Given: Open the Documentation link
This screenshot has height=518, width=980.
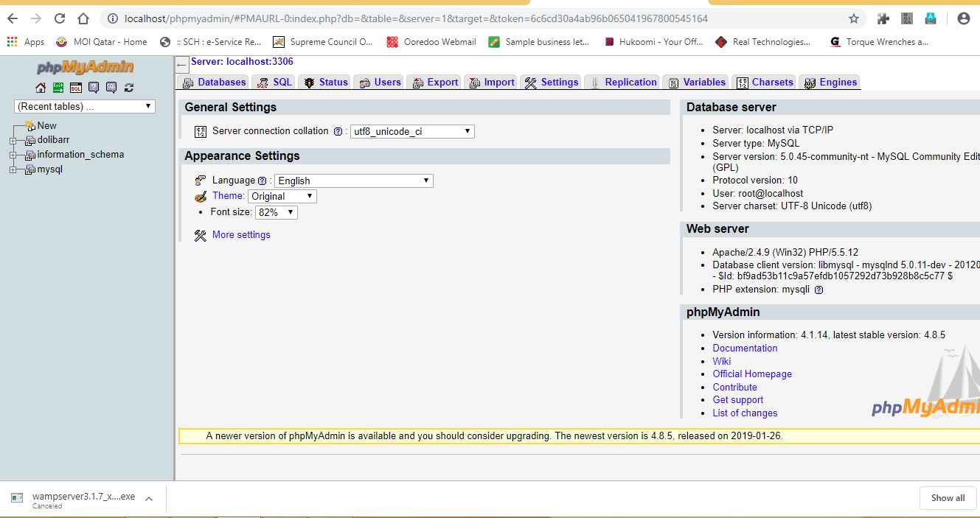Looking at the screenshot, I should (745, 349).
